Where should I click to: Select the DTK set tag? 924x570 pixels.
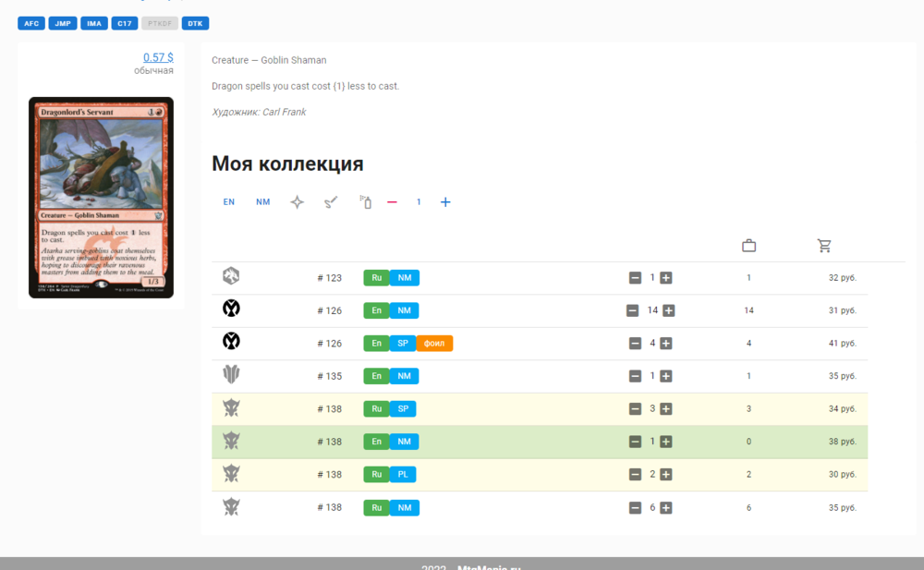click(195, 23)
